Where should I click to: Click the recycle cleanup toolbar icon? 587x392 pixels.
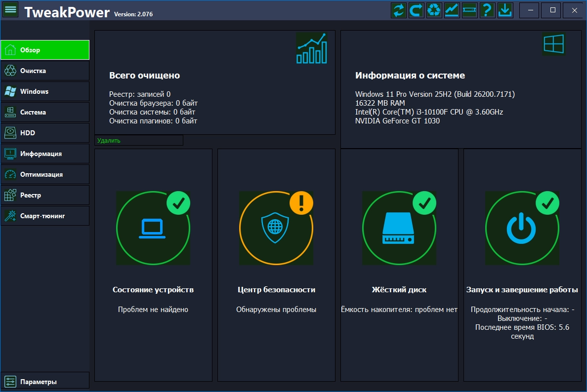[x=434, y=10]
